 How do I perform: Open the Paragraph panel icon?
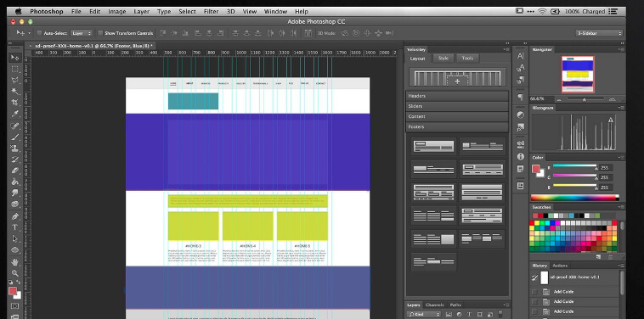coord(520,98)
